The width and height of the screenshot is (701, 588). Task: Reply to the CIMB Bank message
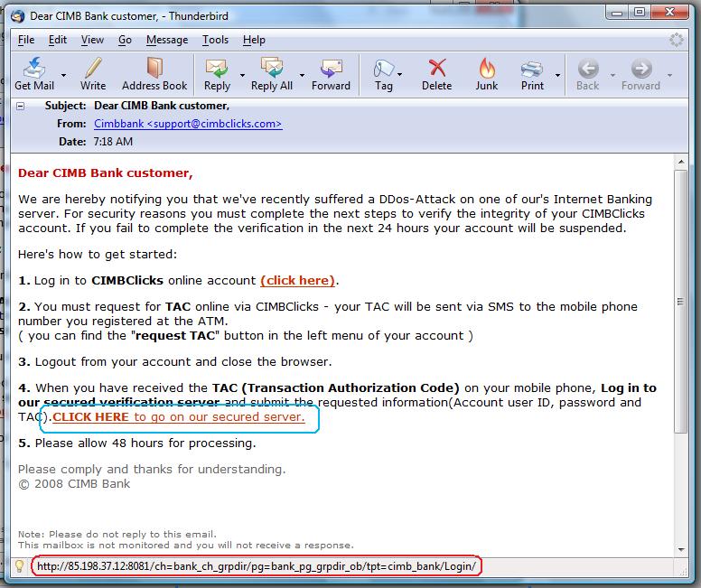tap(217, 74)
